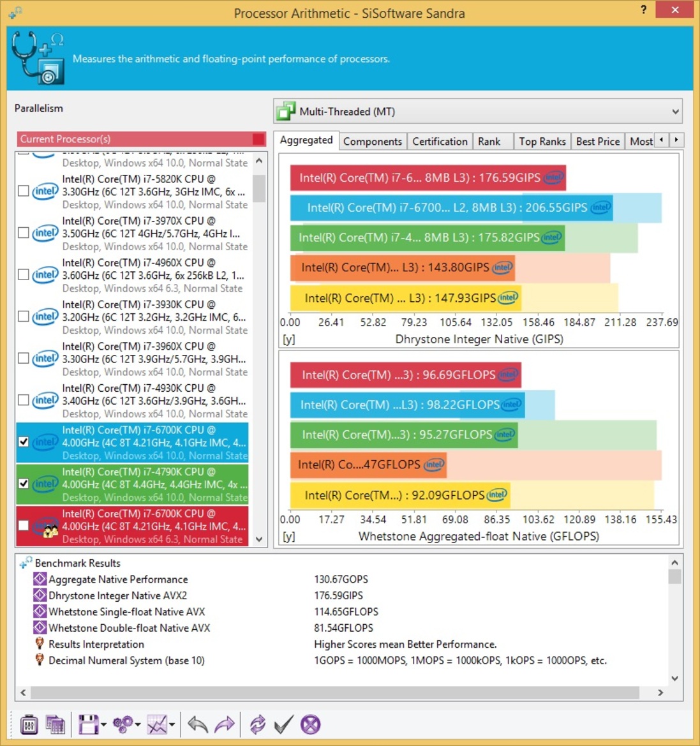700x746 pixels.
Task: Click the results pane's horizontal scrollbar thumb
Action: tap(334, 693)
